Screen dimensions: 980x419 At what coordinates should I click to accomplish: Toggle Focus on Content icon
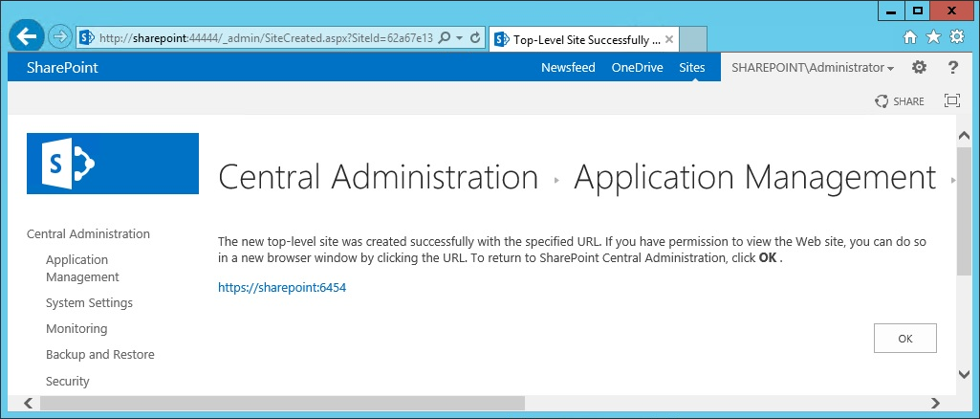tap(952, 100)
